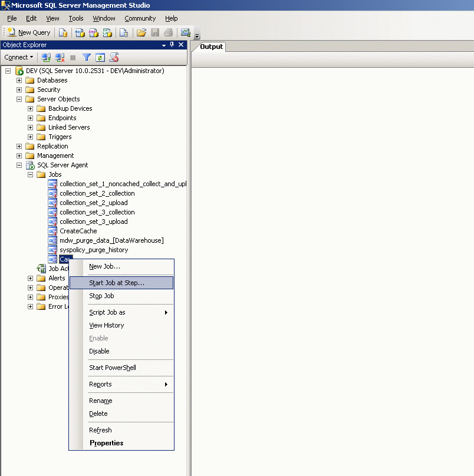Open the Community menu
The height and width of the screenshot is (476, 474).
tap(140, 18)
